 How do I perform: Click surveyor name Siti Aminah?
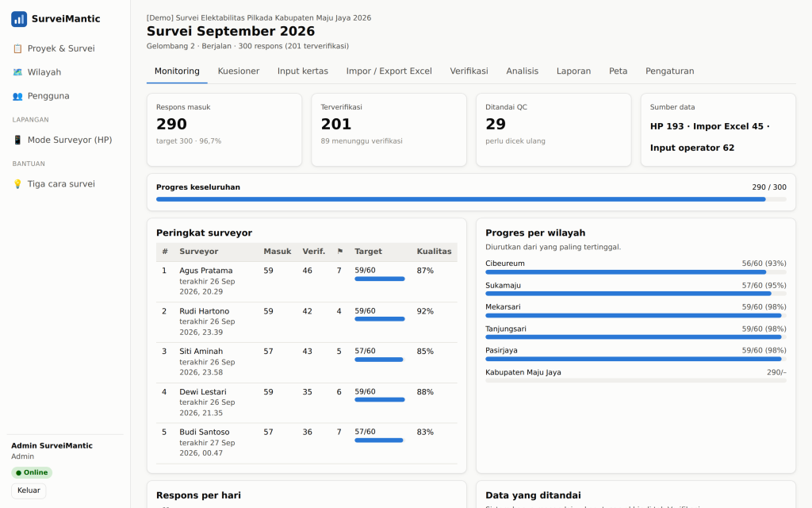(x=201, y=352)
